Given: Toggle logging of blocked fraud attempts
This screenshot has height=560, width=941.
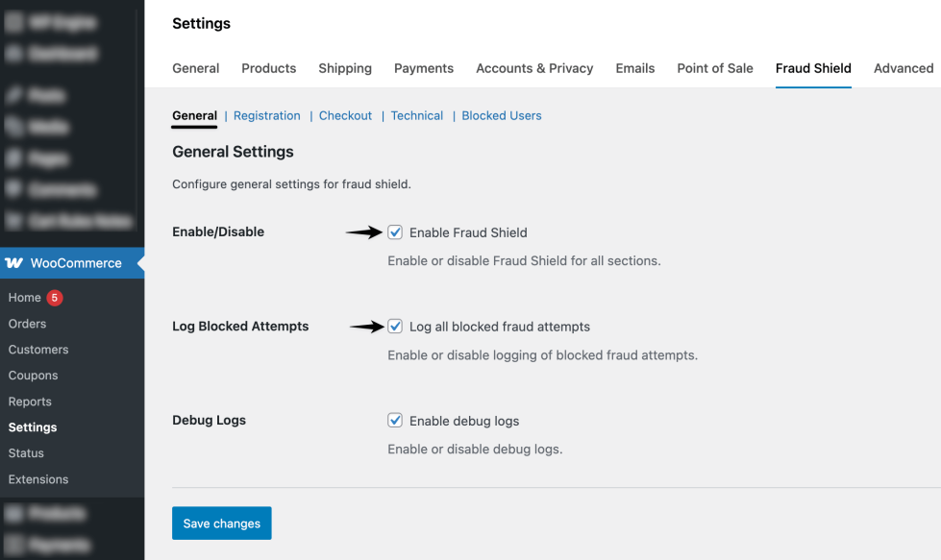Looking at the screenshot, I should tap(395, 326).
